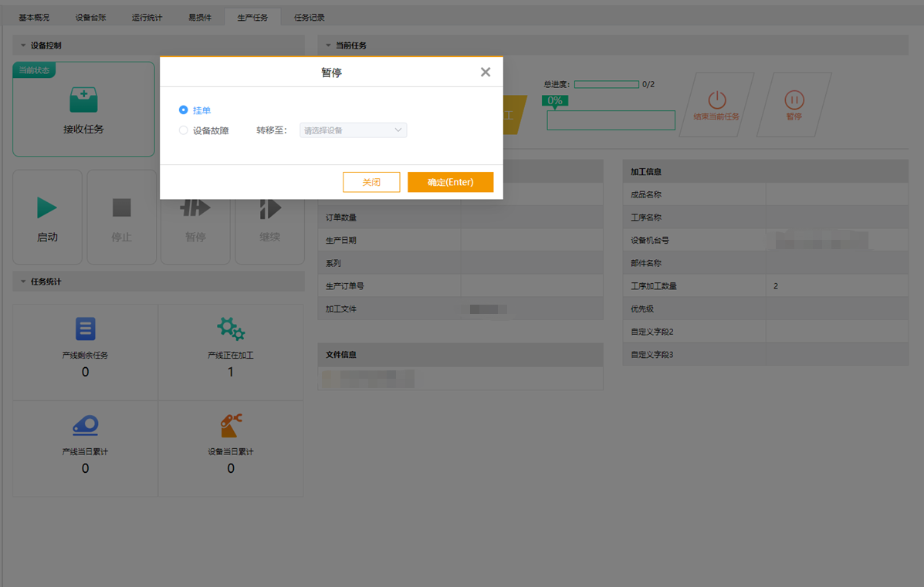Screen dimensions: 924x587
Task: Switch to the 设备台账 tab
Action: tap(90, 17)
